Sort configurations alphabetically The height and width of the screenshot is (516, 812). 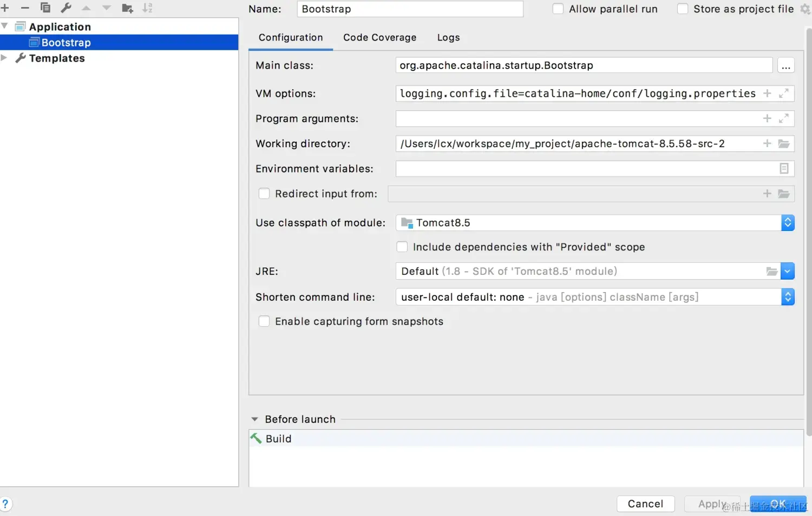click(148, 8)
